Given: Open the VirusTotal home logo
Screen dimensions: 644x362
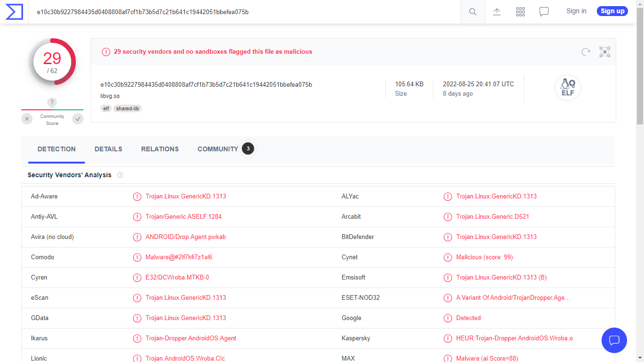Looking at the screenshot, I should pos(14,12).
